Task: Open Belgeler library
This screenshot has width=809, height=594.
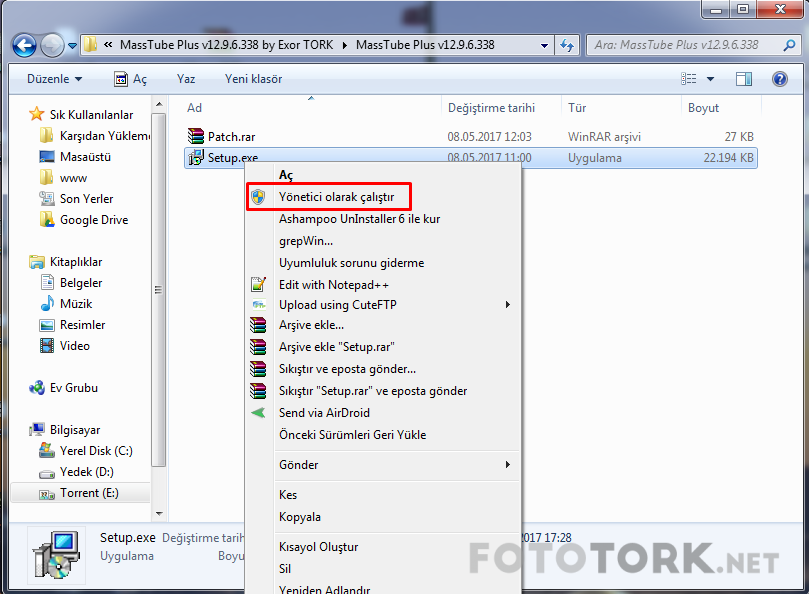Action: (81, 283)
